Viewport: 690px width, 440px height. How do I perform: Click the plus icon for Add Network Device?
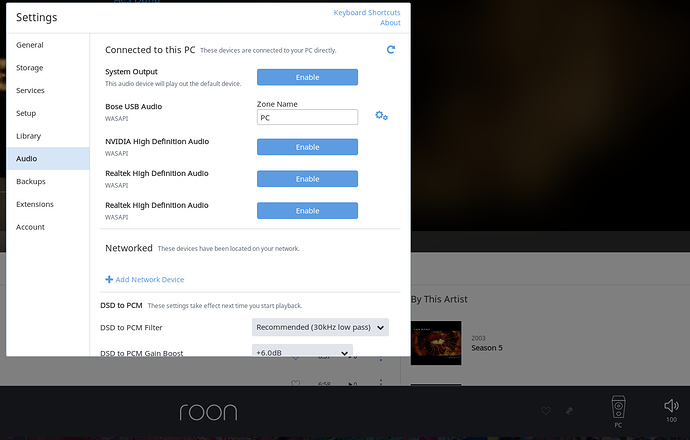point(109,279)
